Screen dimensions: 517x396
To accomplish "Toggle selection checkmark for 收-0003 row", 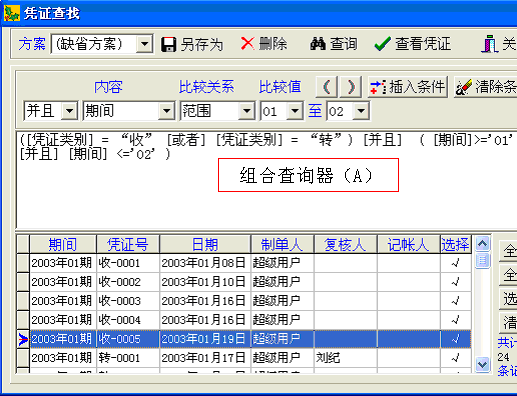I will (455, 301).
